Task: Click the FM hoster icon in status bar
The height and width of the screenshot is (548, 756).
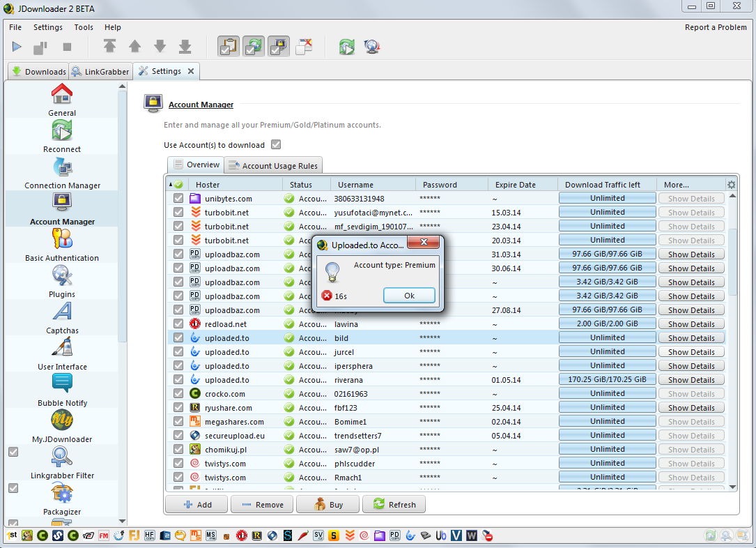Action: 104,535
